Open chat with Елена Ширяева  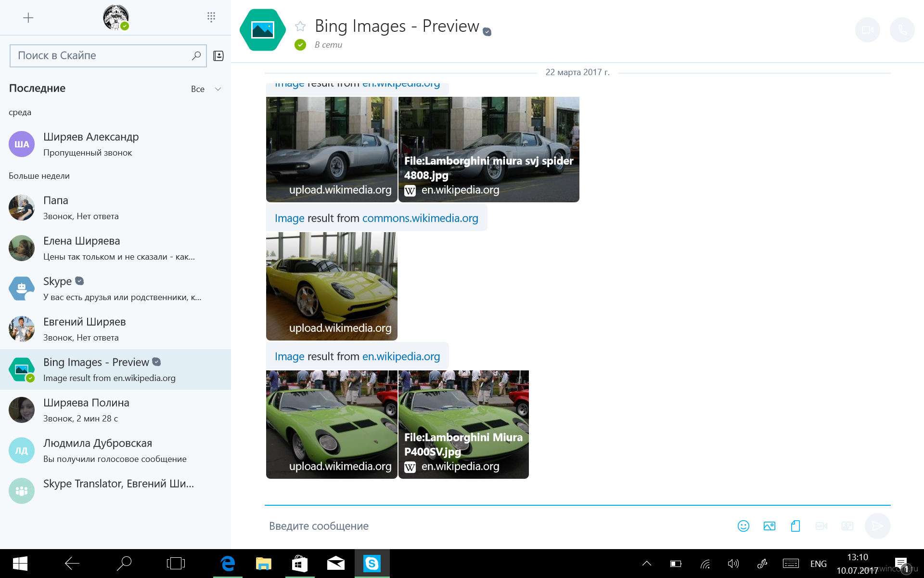115,248
